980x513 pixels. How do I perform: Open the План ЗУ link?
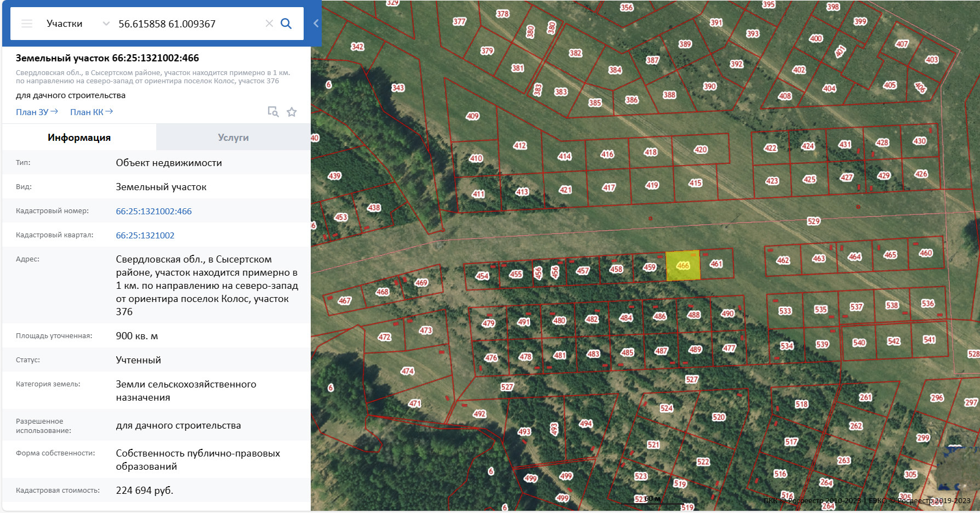[32, 112]
